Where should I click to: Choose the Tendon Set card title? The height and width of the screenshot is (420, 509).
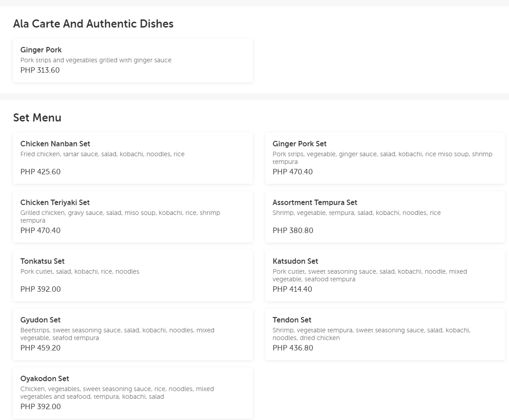[x=292, y=320]
